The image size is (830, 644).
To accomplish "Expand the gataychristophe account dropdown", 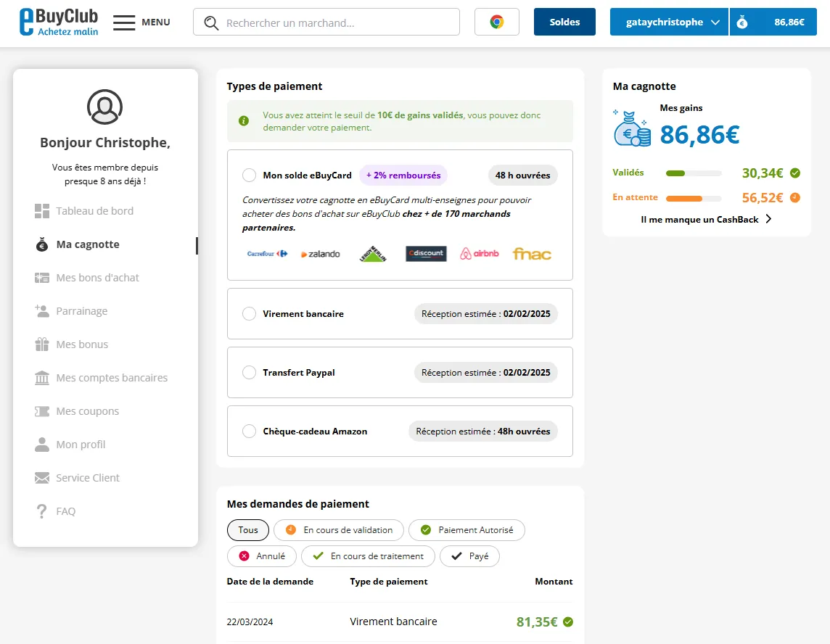I will coord(669,22).
